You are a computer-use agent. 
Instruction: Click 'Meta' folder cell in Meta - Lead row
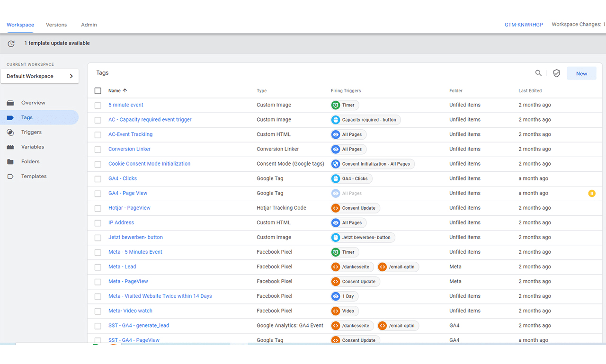[455, 266]
